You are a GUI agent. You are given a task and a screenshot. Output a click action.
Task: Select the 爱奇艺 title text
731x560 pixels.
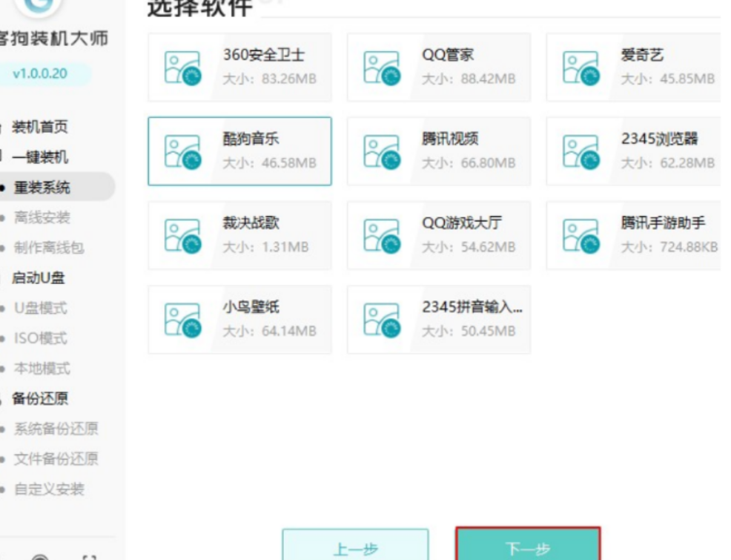[x=642, y=55]
